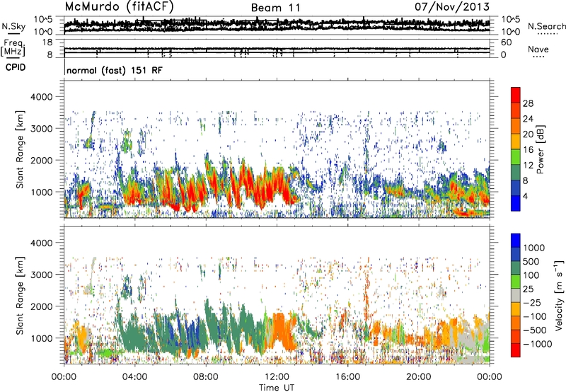Click the 24 label on power colorbar

click(x=528, y=119)
